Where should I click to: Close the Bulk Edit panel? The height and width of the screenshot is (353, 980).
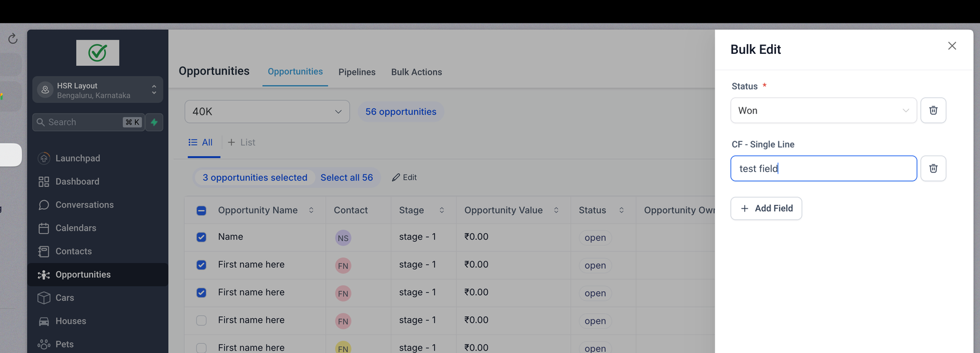point(952,46)
